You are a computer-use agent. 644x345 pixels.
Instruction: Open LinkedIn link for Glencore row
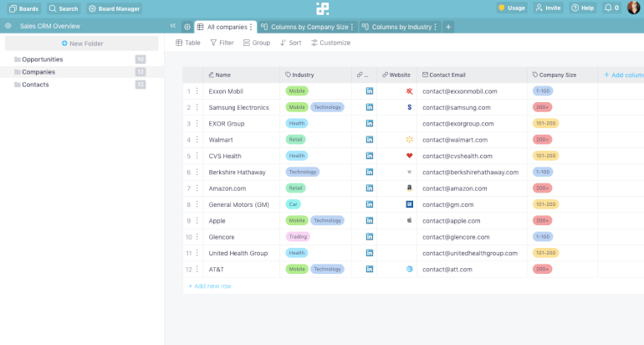[x=370, y=237]
